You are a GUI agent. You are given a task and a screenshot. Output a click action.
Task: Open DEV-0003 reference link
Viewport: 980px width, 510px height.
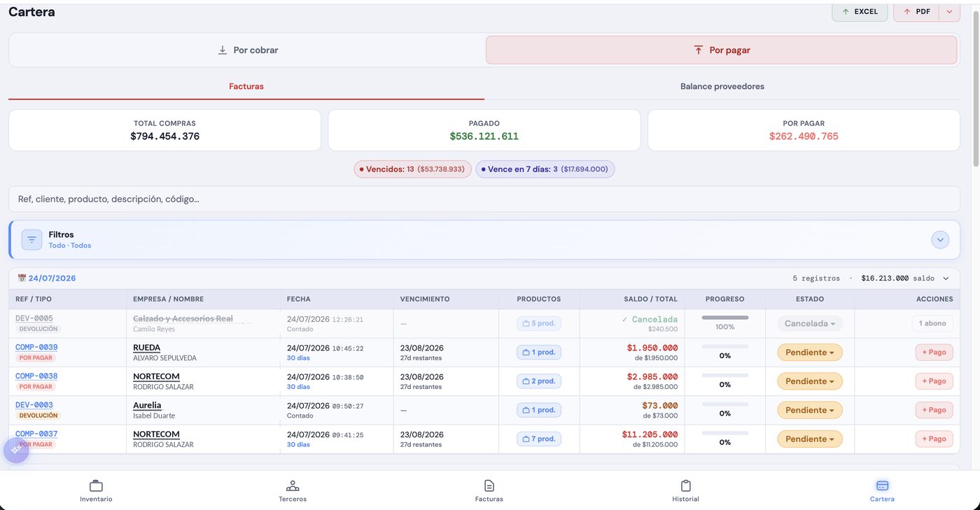pyautogui.click(x=34, y=405)
